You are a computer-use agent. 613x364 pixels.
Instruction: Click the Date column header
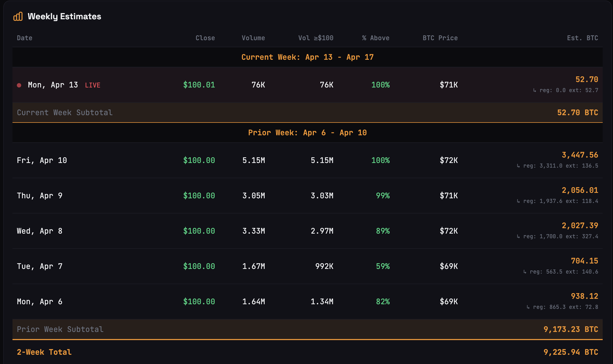click(24, 38)
